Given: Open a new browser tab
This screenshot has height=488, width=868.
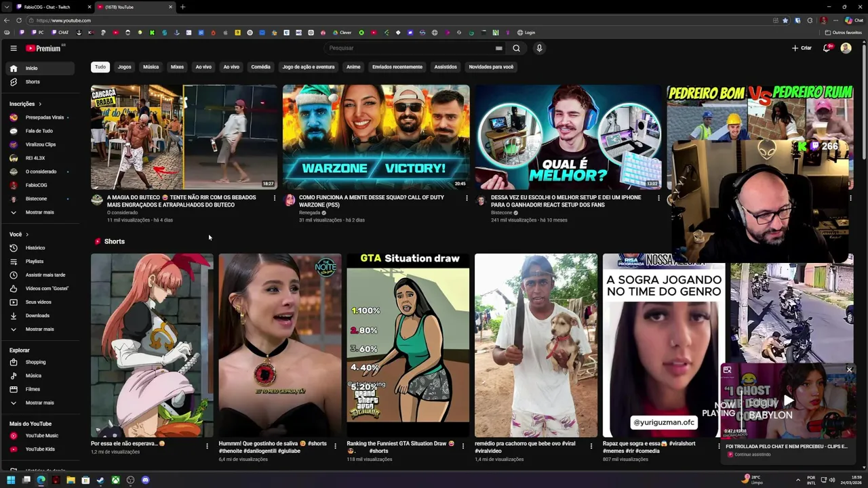Looking at the screenshot, I should (182, 7).
